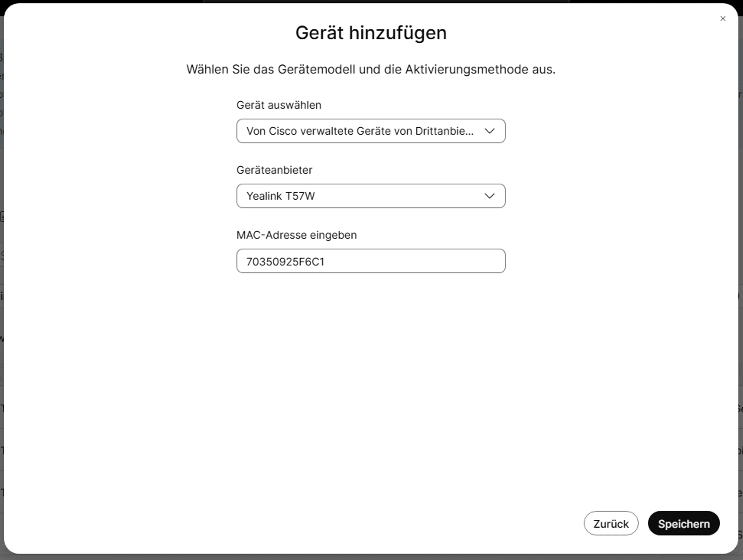743x560 pixels.
Task: Click chevron arrow next to Yealink T57W
Action: [x=489, y=196]
